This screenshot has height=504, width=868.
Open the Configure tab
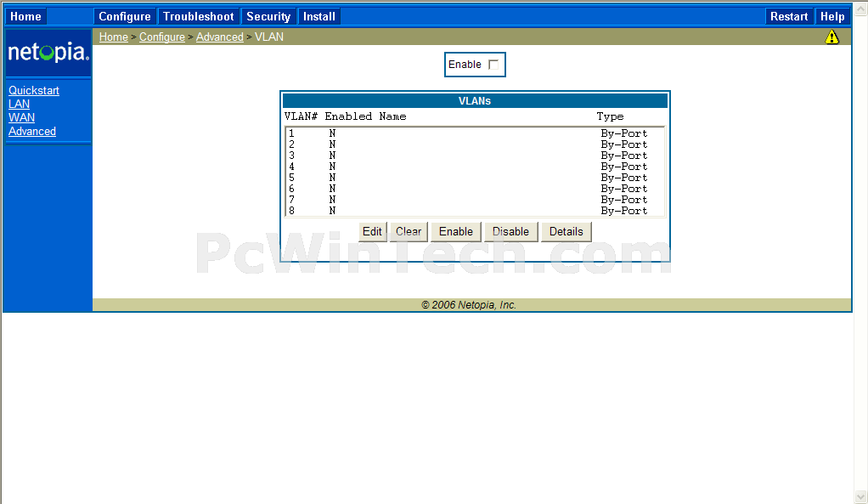click(125, 17)
